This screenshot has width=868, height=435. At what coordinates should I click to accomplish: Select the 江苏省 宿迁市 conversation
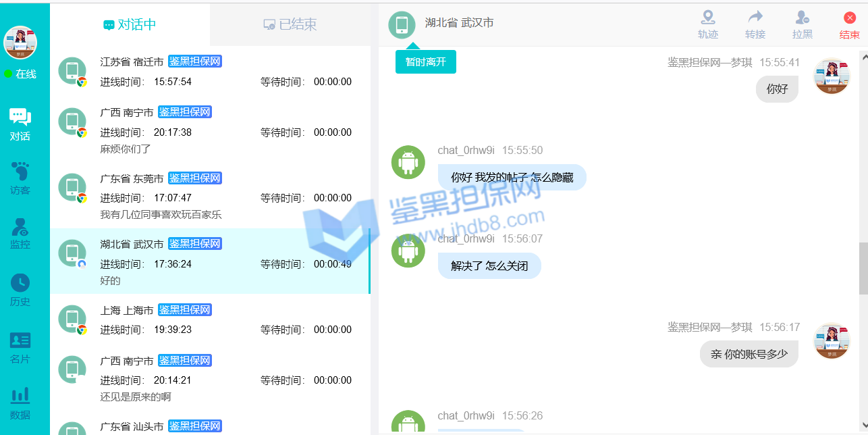click(210, 71)
